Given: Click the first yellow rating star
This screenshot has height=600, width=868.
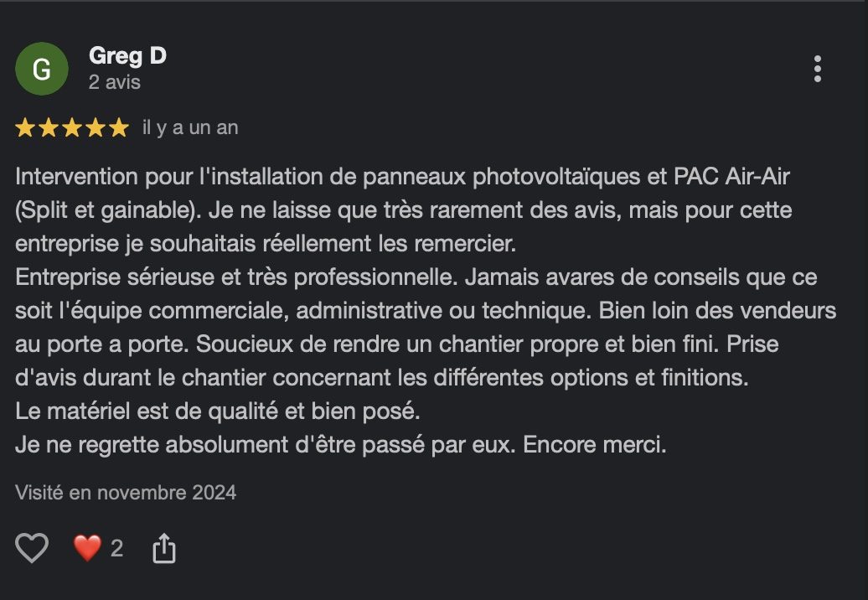Looking at the screenshot, I should [25, 128].
